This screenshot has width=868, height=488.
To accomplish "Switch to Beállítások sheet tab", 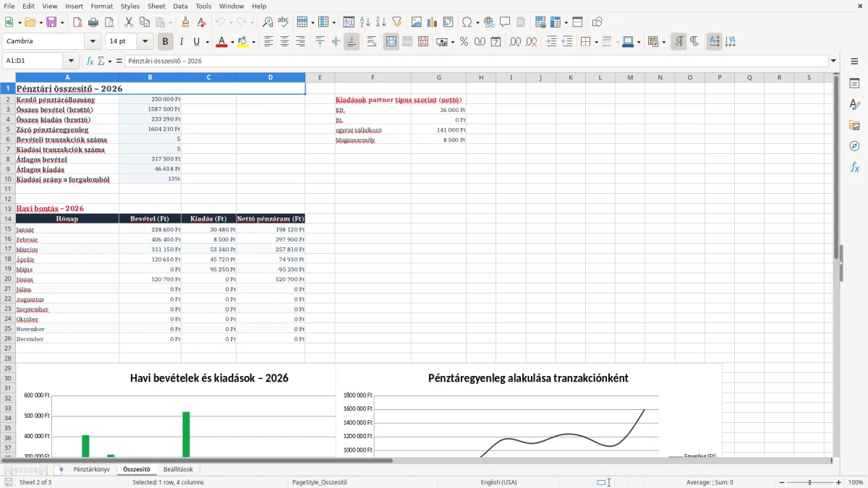I will 178,469.
